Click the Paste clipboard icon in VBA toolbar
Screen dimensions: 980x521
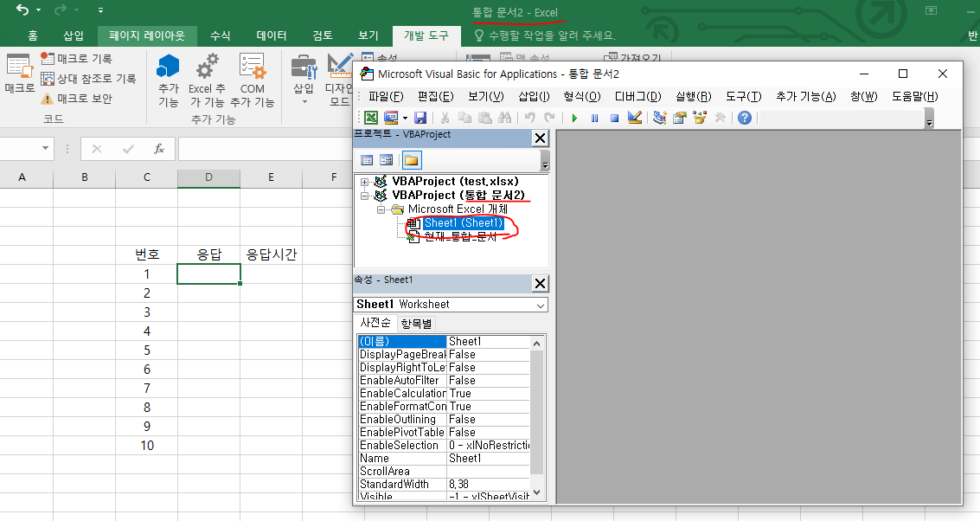point(485,118)
